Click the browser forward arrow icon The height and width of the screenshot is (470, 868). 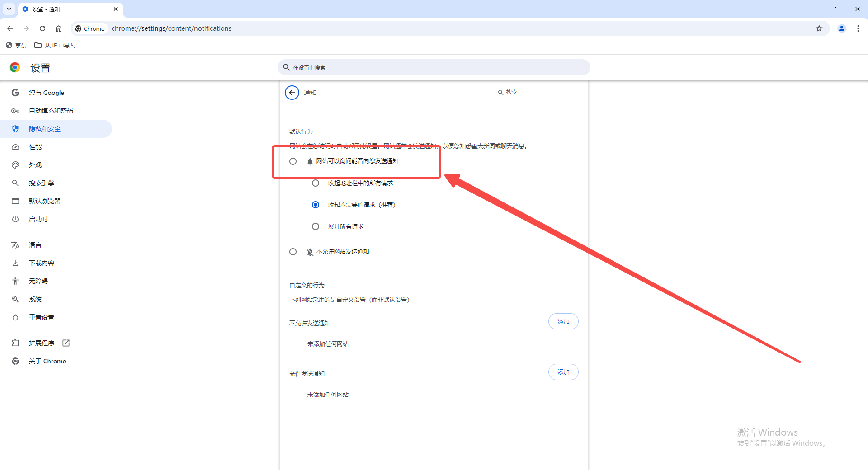coord(26,28)
